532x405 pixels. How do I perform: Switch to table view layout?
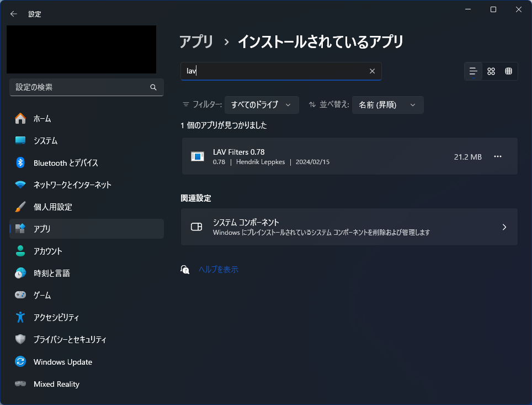coord(508,71)
